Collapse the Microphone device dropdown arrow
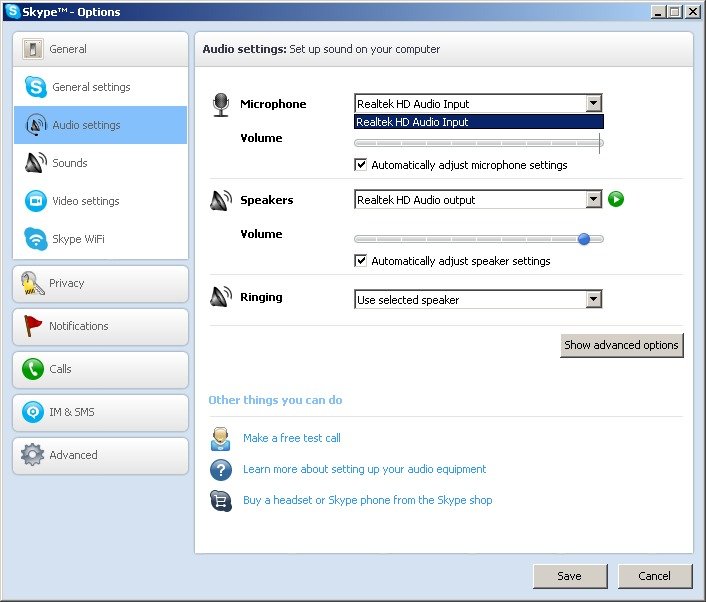This screenshot has height=602, width=706. click(x=593, y=104)
